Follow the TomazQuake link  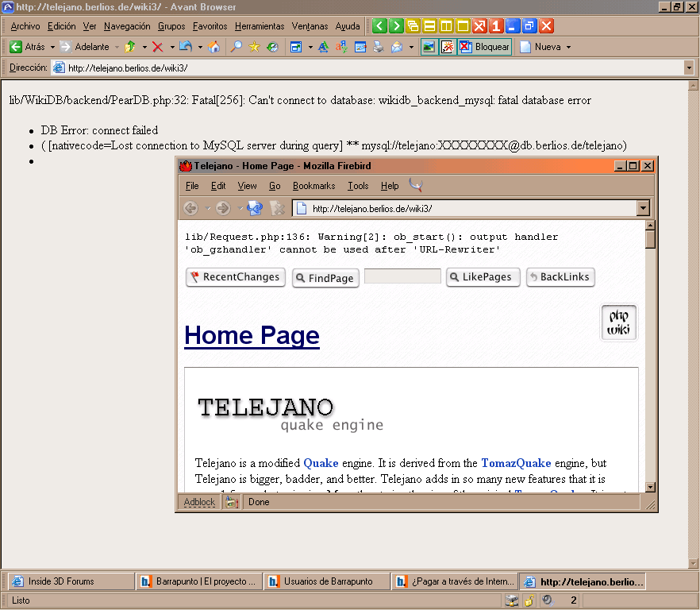pos(516,463)
